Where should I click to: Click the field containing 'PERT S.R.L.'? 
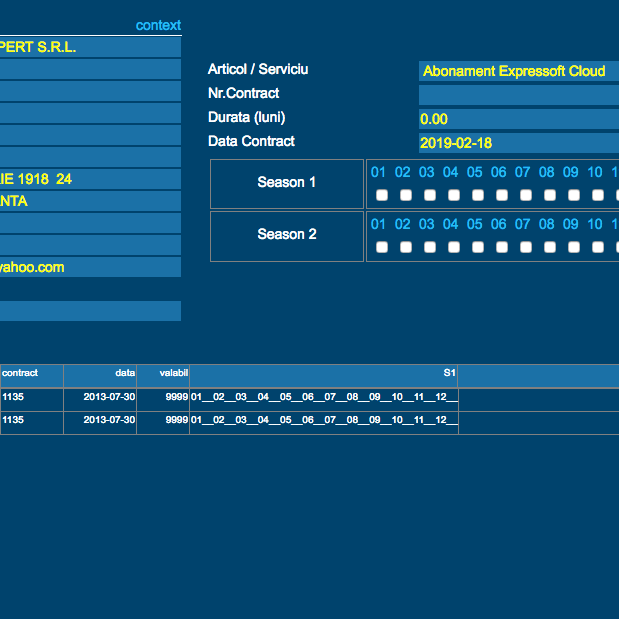[x=90, y=47]
